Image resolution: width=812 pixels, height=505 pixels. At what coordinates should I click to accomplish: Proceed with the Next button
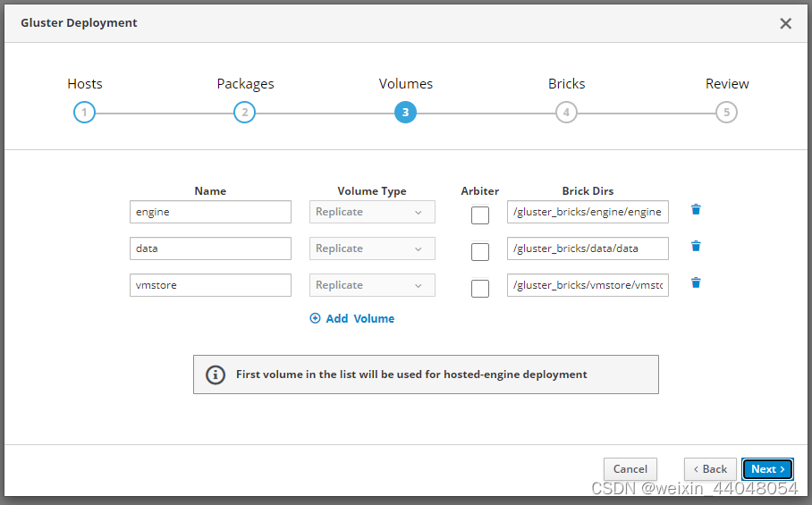(x=767, y=469)
